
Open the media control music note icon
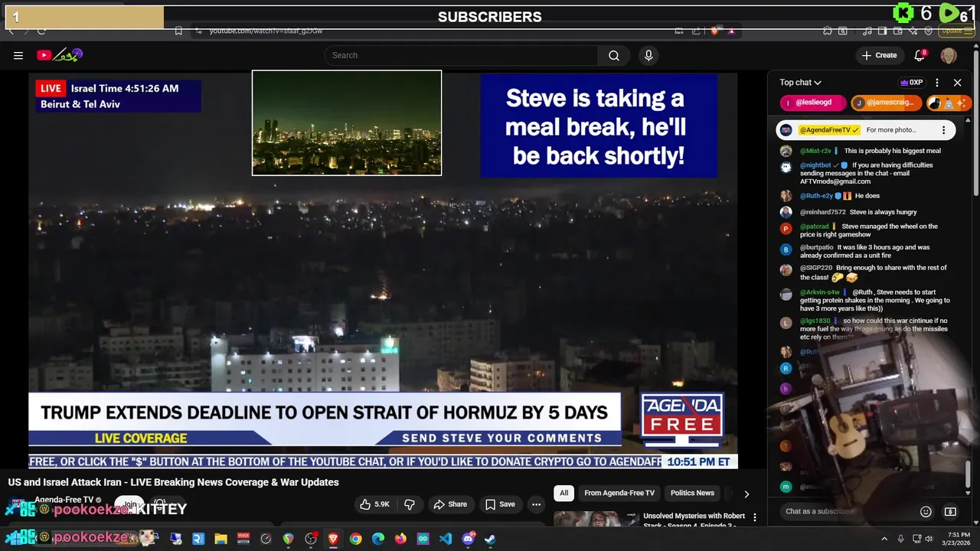tap(867, 31)
